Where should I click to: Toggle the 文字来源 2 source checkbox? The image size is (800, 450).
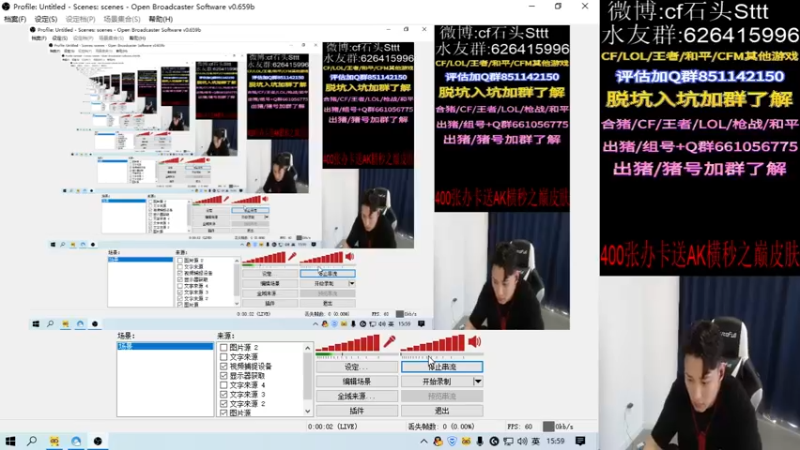tap(223, 404)
